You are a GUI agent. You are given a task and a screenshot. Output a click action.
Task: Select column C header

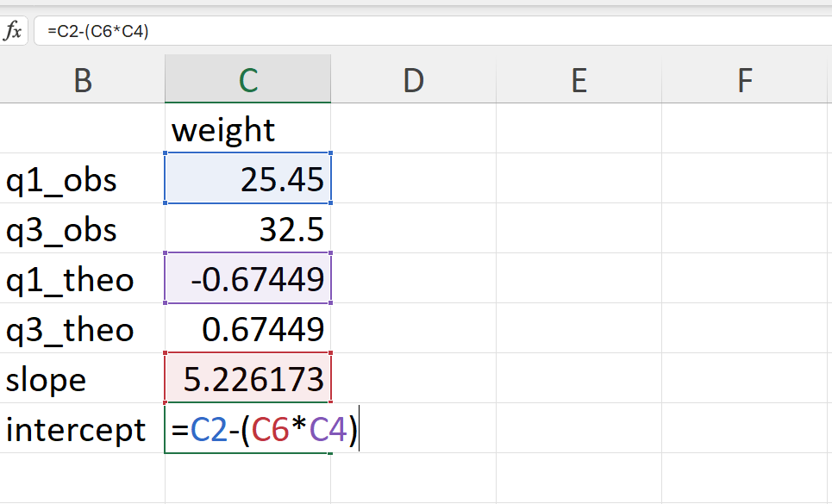247,79
